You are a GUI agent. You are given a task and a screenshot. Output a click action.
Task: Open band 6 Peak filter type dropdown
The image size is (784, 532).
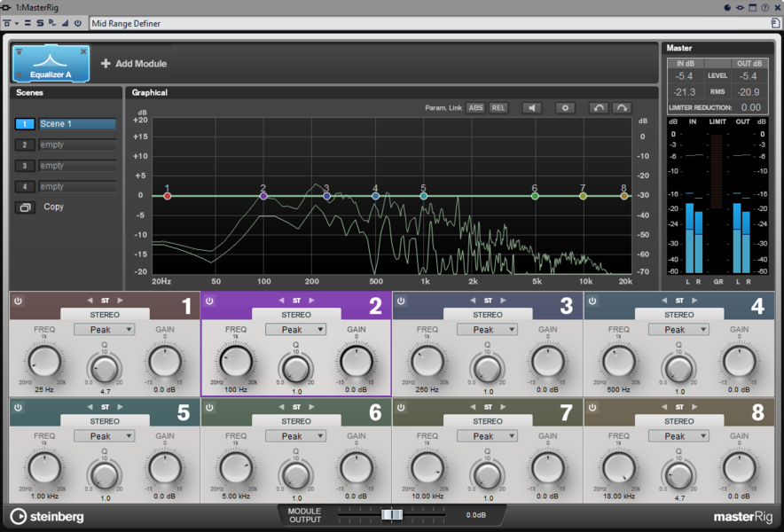(295, 436)
